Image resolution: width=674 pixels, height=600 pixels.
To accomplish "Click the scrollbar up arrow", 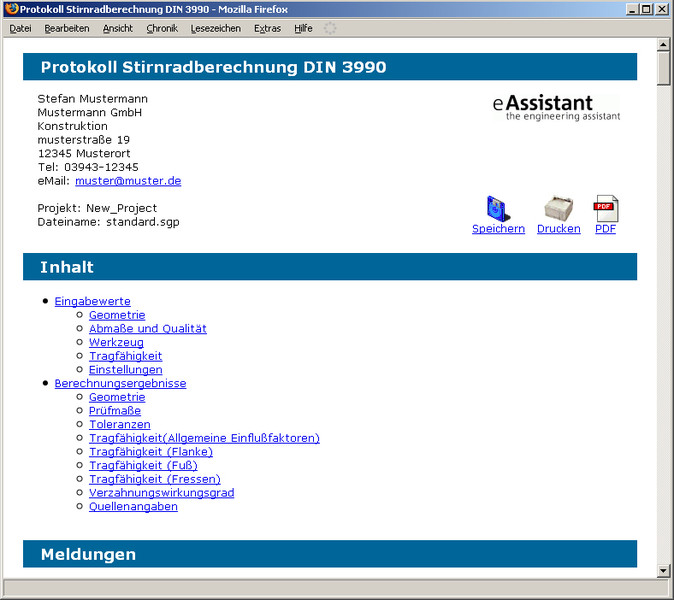I will (x=664, y=46).
